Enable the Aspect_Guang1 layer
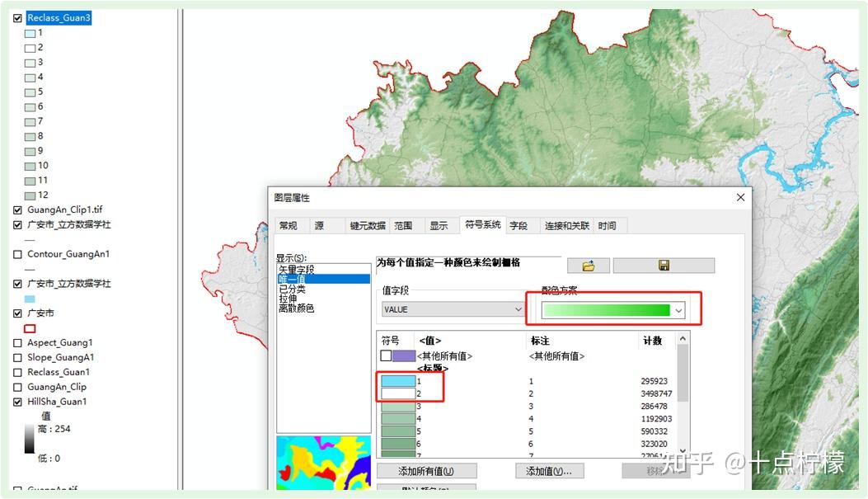The height and width of the screenshot is (499, 868). pos(18,342)
